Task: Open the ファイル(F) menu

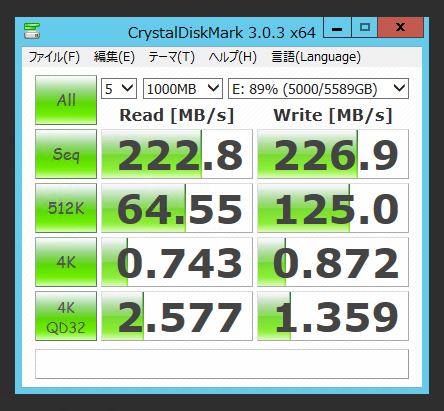Action: (x=54, y=57)
